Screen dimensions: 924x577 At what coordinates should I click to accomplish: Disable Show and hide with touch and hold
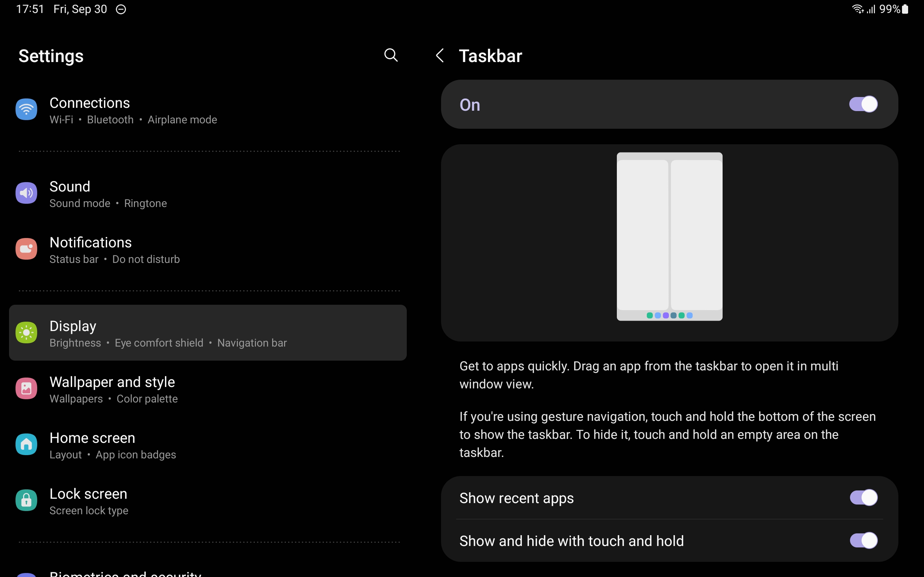click(863, 540)
